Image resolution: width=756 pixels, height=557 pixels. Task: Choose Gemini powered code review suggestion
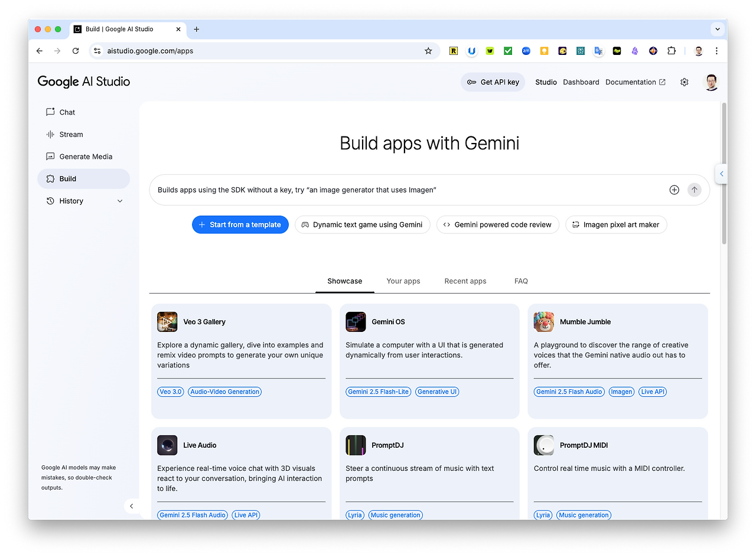[x=498, y=224]
